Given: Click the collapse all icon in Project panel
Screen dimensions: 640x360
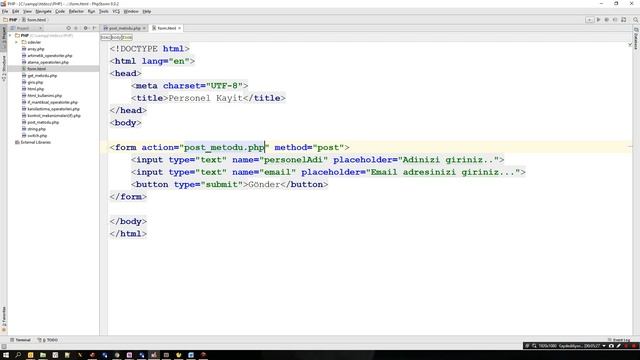Looking at the screenshot, I should (x=76, y=28).
